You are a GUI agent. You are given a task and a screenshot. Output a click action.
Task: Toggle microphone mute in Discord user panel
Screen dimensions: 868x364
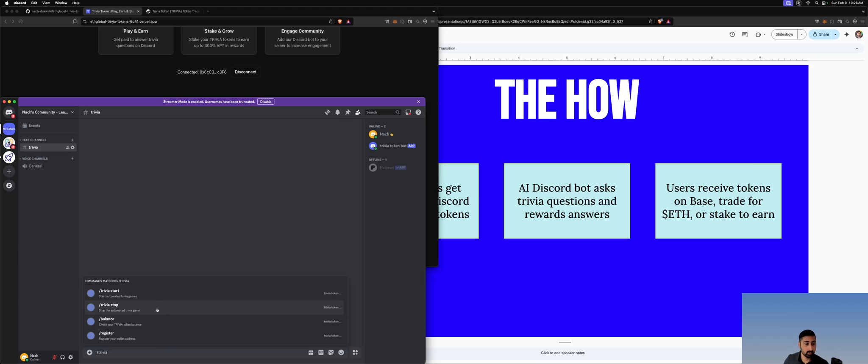pos(54,357)
